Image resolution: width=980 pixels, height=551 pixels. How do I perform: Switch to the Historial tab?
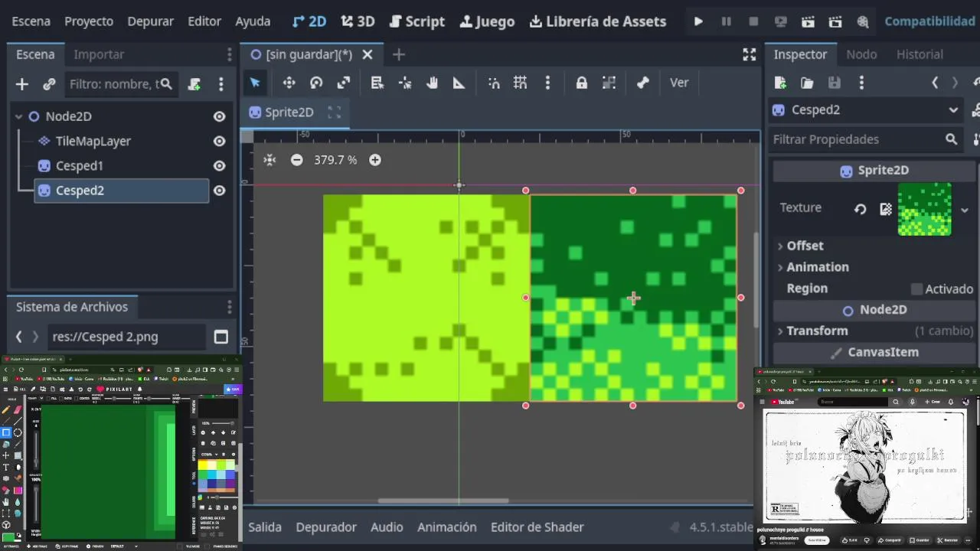tap(920, 54)
